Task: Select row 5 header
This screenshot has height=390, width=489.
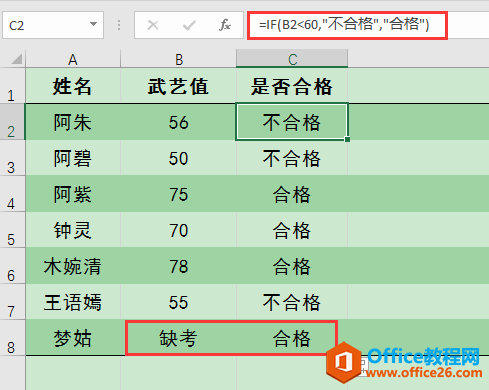Action: 12,230
